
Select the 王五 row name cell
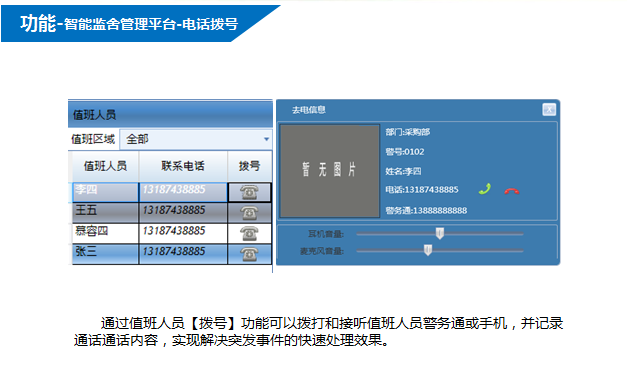[x=105, y=213]
